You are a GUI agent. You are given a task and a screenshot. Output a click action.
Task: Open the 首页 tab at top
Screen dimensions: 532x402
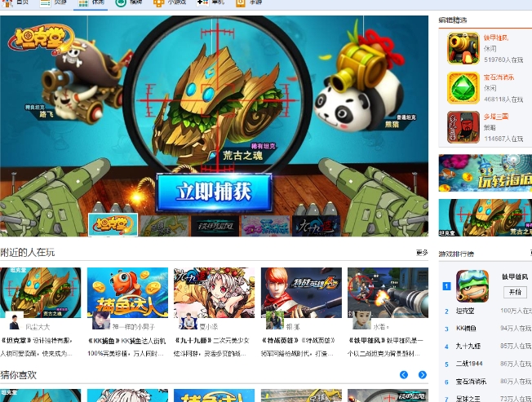(17, 3)
